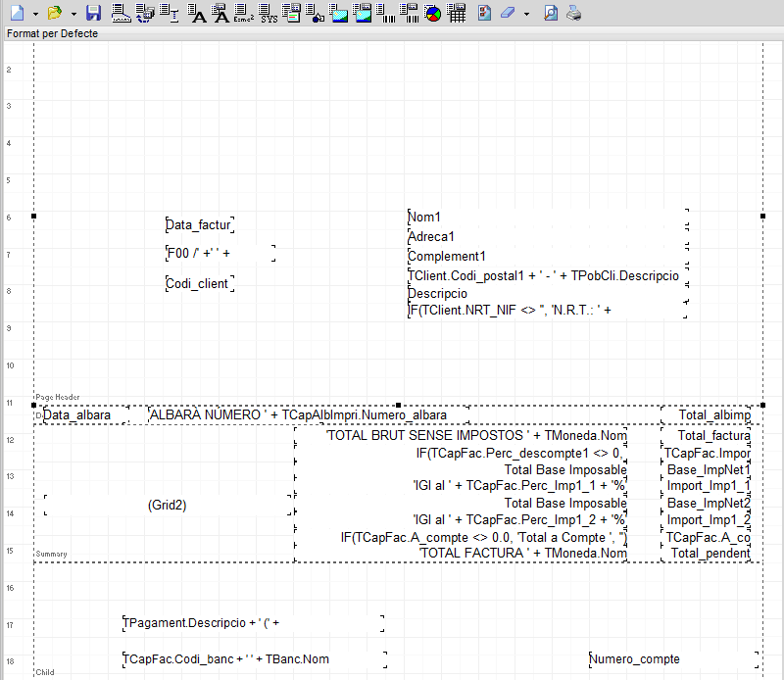
Task: Select the Data_factur field
Action: click(x=200, y=225)
